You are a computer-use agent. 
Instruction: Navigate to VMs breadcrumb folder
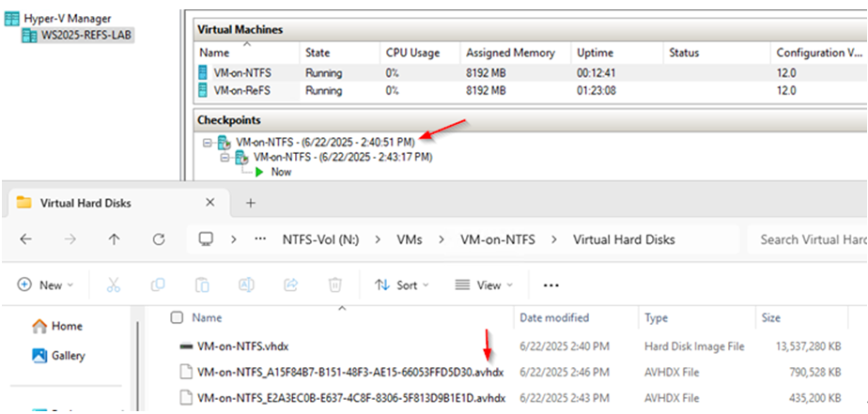[x=410, y=239]
